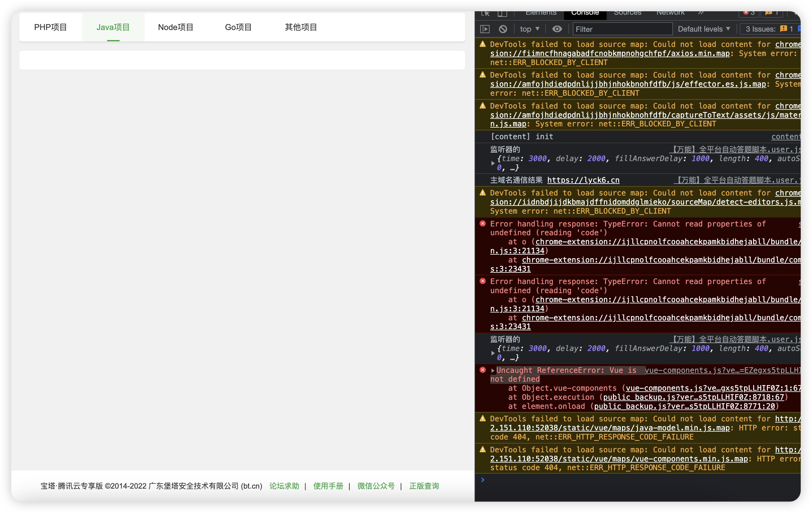Open the public_backup.js 8771:20 stack link
The image size is (812, 513).
[685, 406]
